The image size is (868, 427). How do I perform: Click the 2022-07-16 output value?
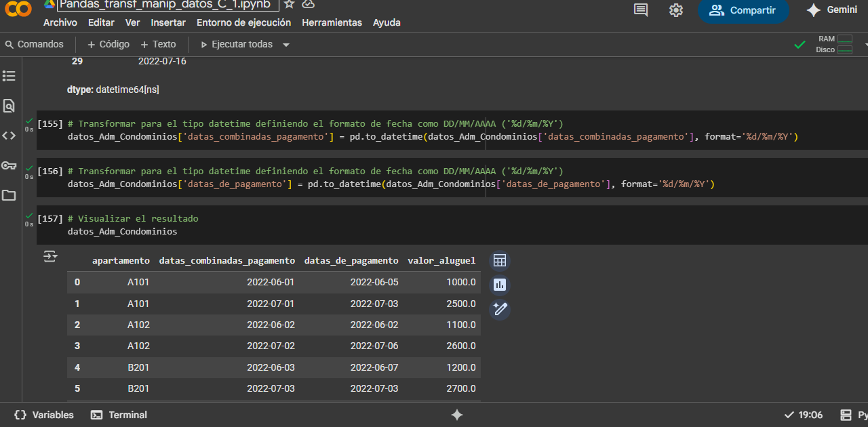tap(162, 61)
